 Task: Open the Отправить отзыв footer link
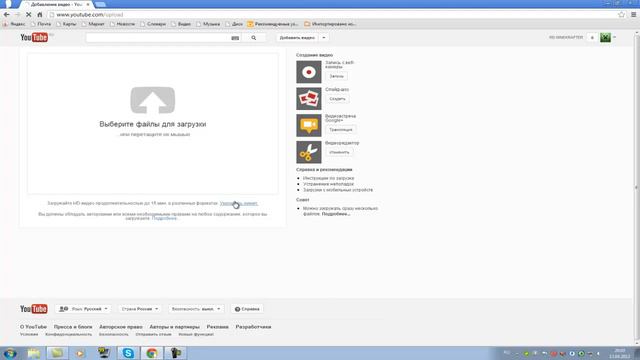153,334
